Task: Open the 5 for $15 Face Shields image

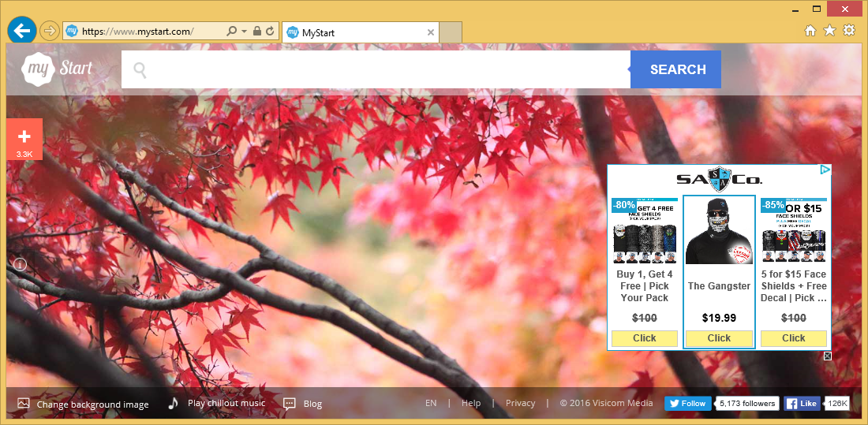Action: (x=794, y=231)
